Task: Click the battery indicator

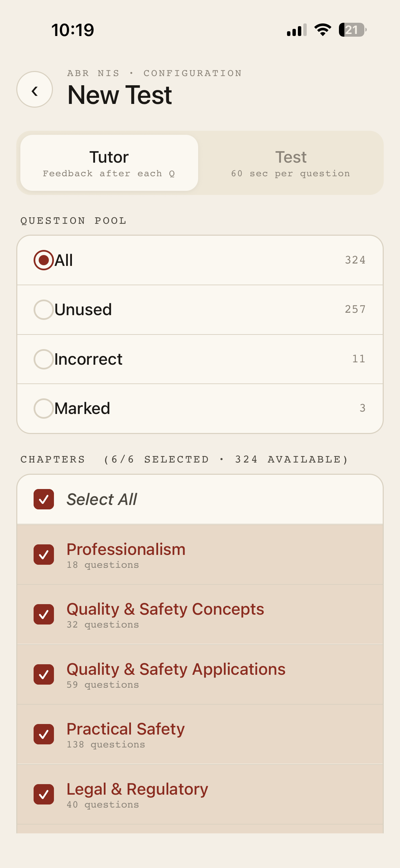Action: [x=351, y=30]
